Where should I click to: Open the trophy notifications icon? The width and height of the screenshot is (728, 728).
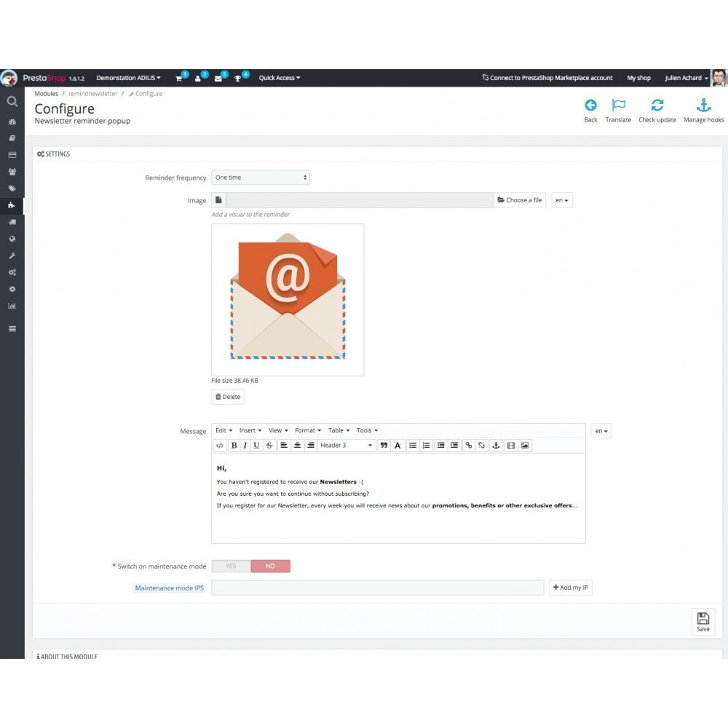(238, 79)
